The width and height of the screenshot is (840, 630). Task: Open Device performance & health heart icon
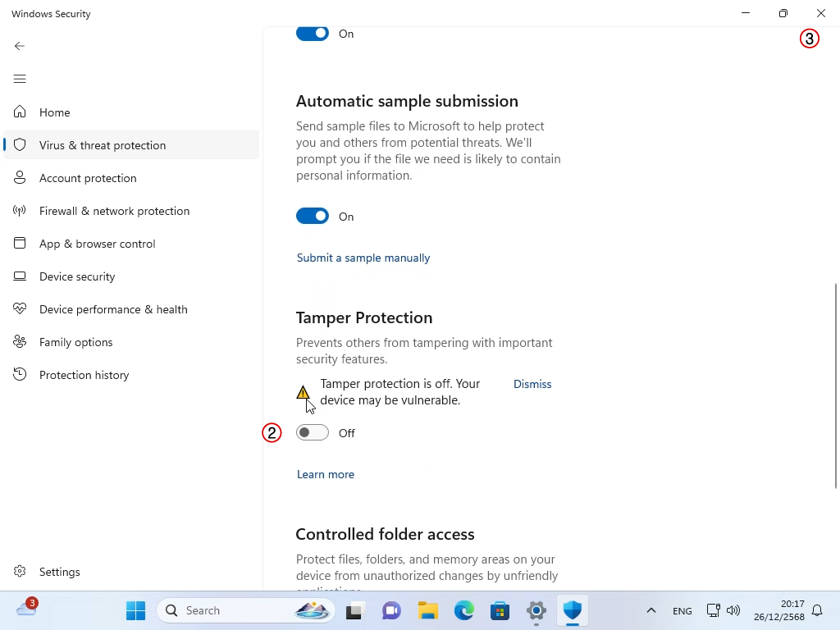pyautogui.click(x=20, y=309)
